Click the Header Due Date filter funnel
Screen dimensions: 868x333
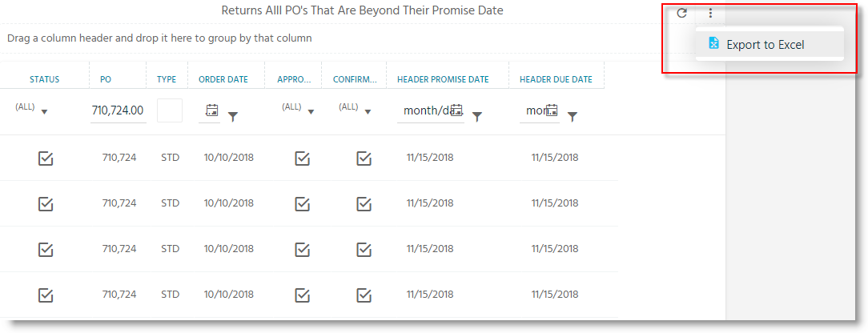click(x=573, y=116)
